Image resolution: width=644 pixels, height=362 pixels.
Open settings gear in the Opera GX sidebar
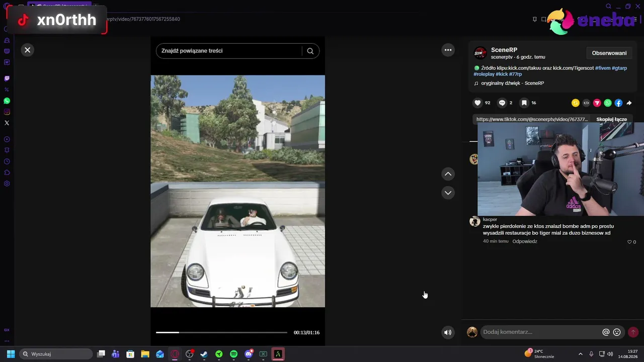[x=7, y=184]
